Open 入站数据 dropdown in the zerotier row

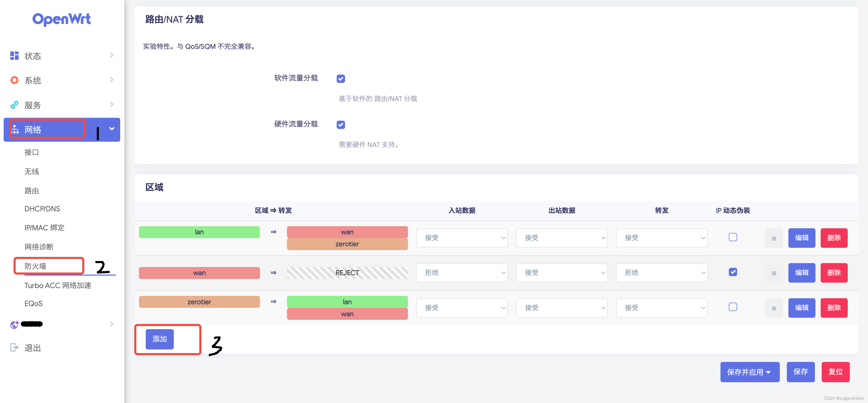[x=462, y=308]
